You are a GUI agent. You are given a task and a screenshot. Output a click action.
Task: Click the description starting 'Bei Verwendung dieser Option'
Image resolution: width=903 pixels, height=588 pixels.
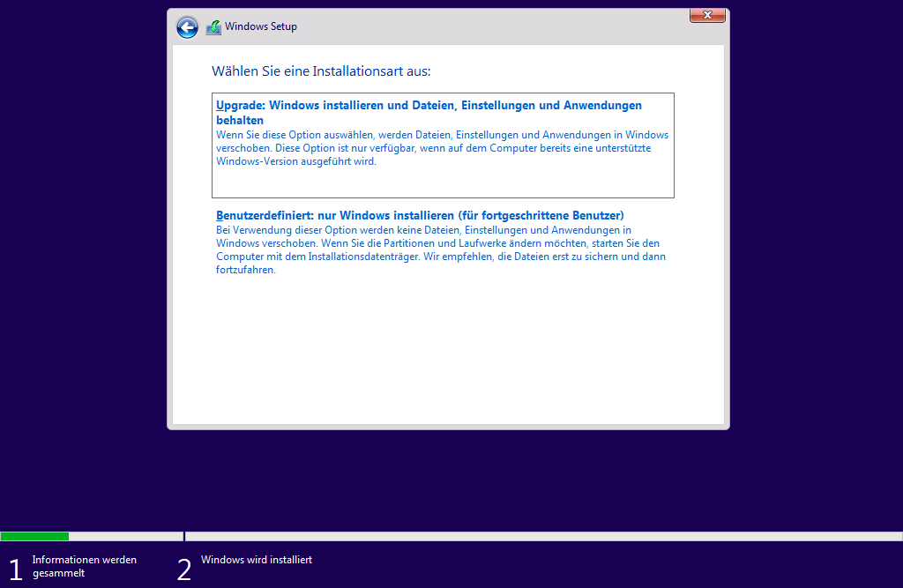pos(441,250)
